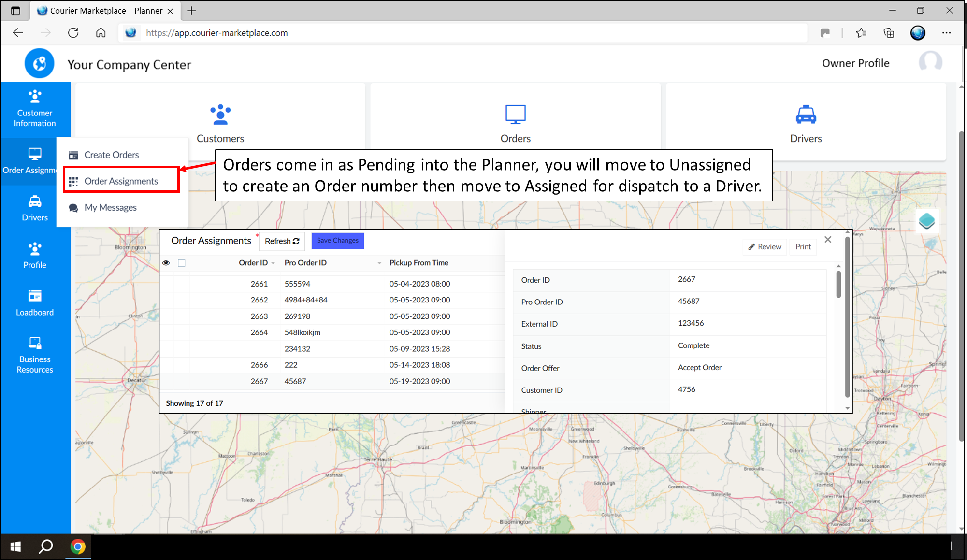Reload the page with browser refresh
Screen dimensions: 967x560
(x=73, y=33)
